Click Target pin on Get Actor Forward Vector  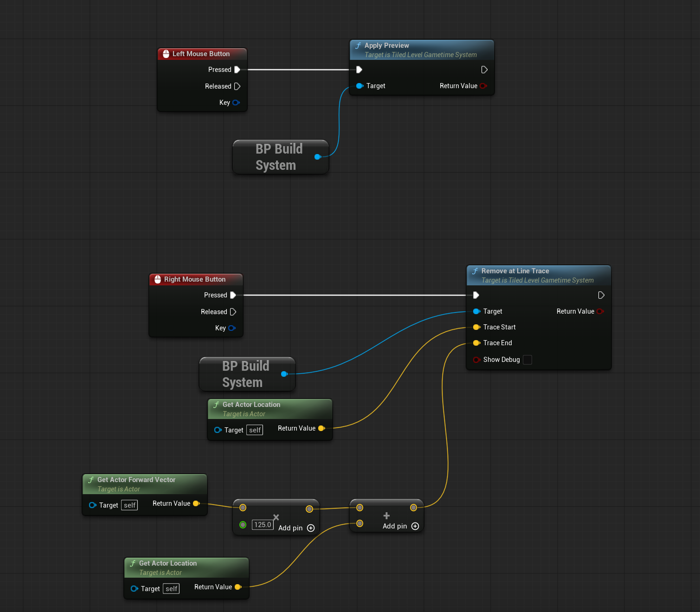[92, 505]
